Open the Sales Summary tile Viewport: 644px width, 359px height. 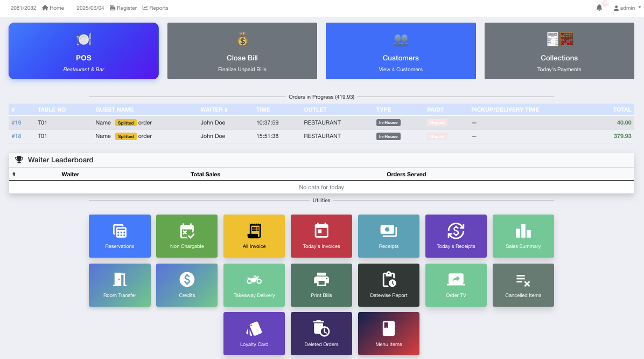coord(523,236)
